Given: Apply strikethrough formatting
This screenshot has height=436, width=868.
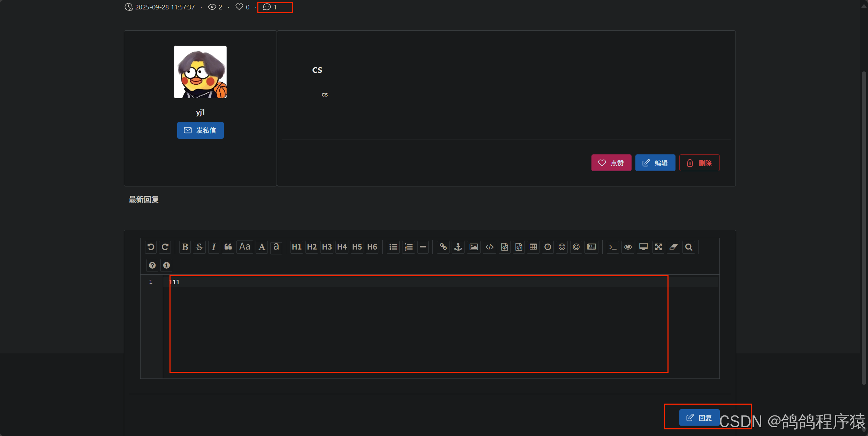Looking at the screenshot, I should point(199,247).
